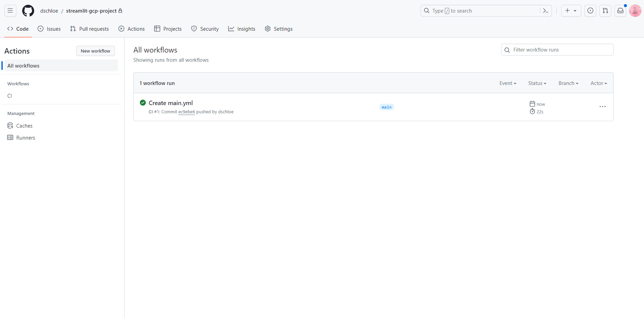Screen dimensions: 644x318
Task: Open the Pull requests shortcut icon in header
Action: click(605, 11)
